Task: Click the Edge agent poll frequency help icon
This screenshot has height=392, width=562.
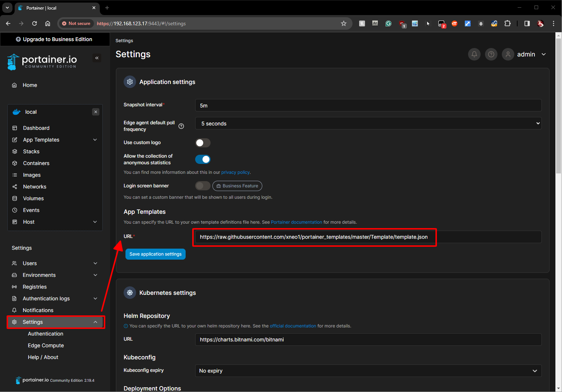Action: tap(181, 126)
